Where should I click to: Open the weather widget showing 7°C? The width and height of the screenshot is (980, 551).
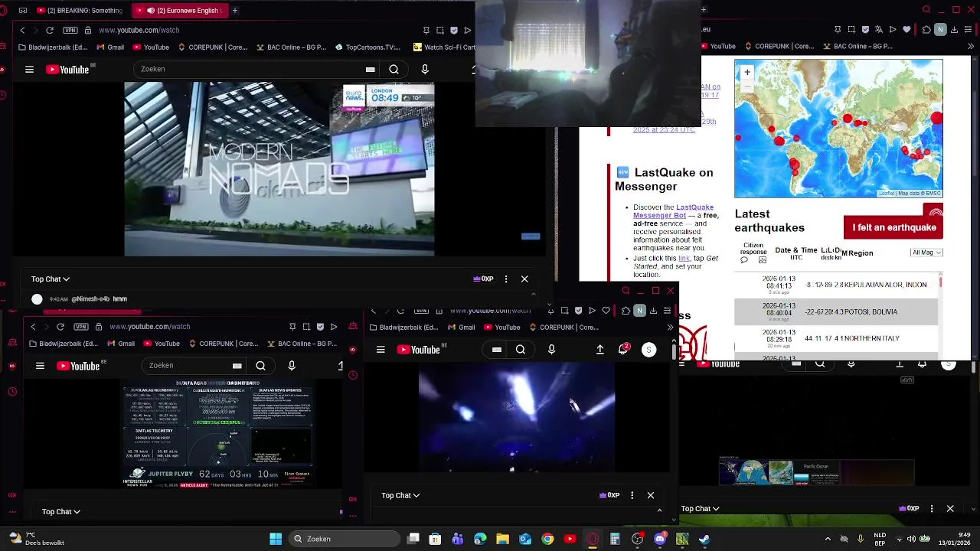tap(35, 539)
